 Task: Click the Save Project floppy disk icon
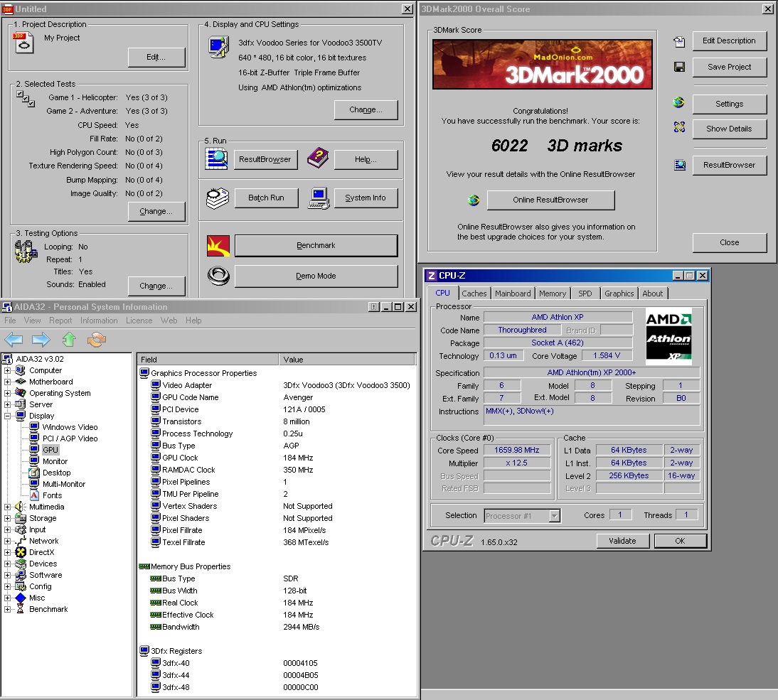tap(679, 67)
